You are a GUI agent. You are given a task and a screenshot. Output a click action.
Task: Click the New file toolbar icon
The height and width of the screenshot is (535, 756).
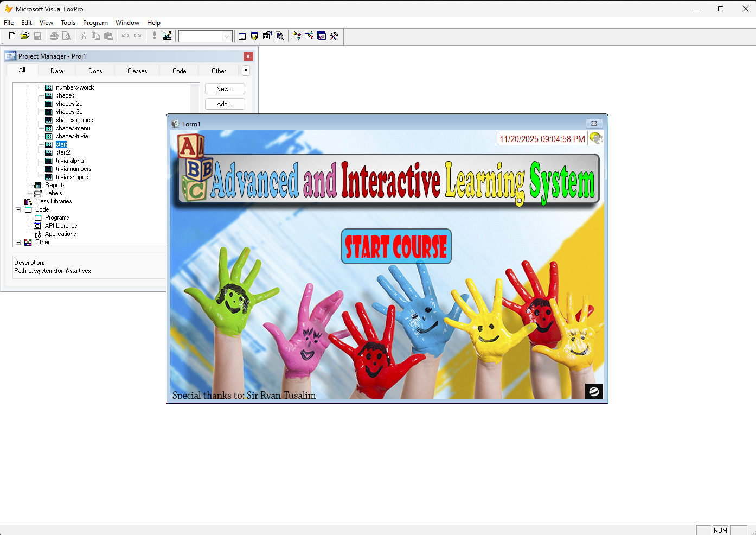click(x=12, y=36)
